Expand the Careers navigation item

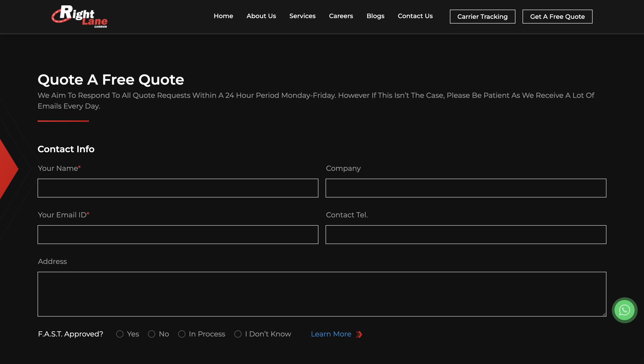pos(341,16)
